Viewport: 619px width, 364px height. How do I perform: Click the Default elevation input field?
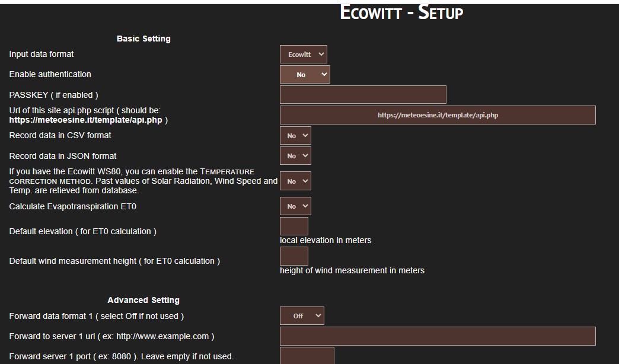click(293, 226)
